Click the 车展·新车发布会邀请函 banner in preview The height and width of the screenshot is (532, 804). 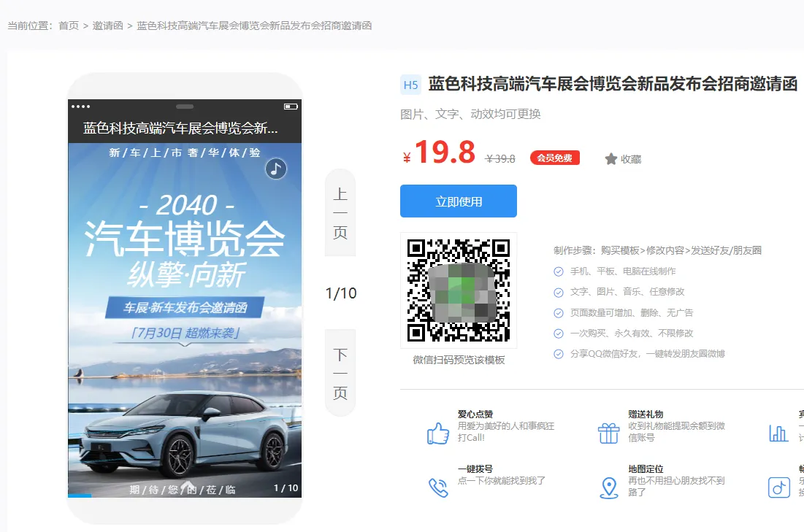click(185, 307)
